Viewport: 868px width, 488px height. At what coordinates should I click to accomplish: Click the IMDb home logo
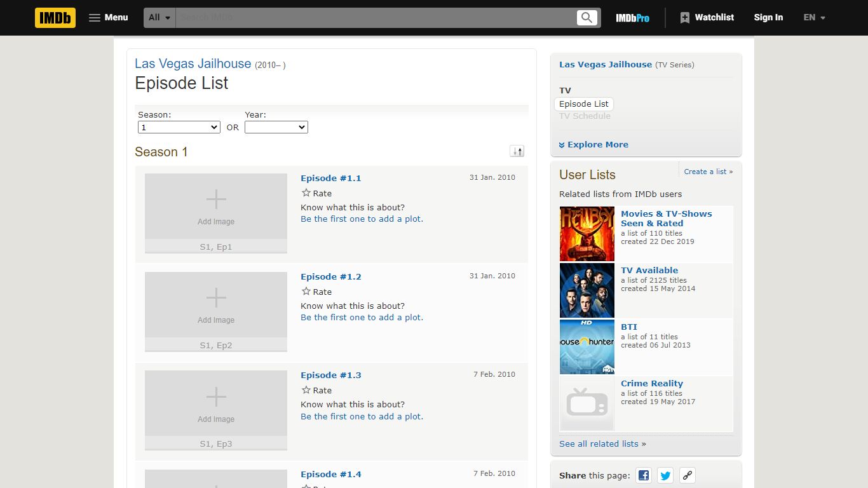pos(55,18)
